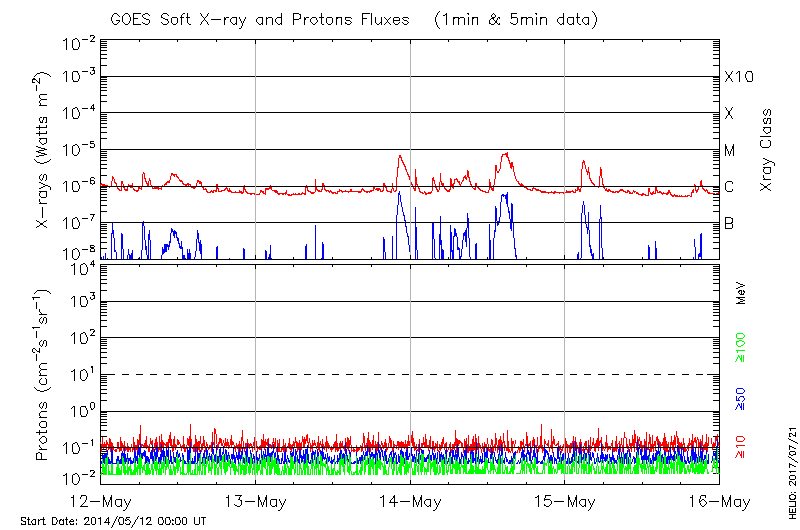
Task: Click the red ≥10 proton legend label
Action: (741, 447)
